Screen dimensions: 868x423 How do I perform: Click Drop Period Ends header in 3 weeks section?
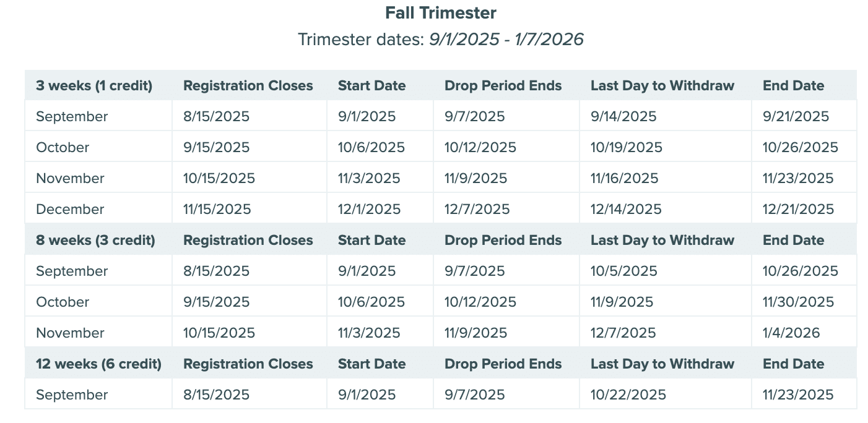click(x=503, y=85)
